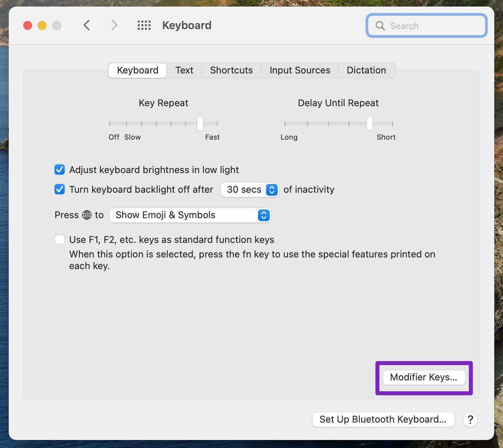
Task: Click the Delay Until Repeat slider thumb
Action: coord(370,124)
